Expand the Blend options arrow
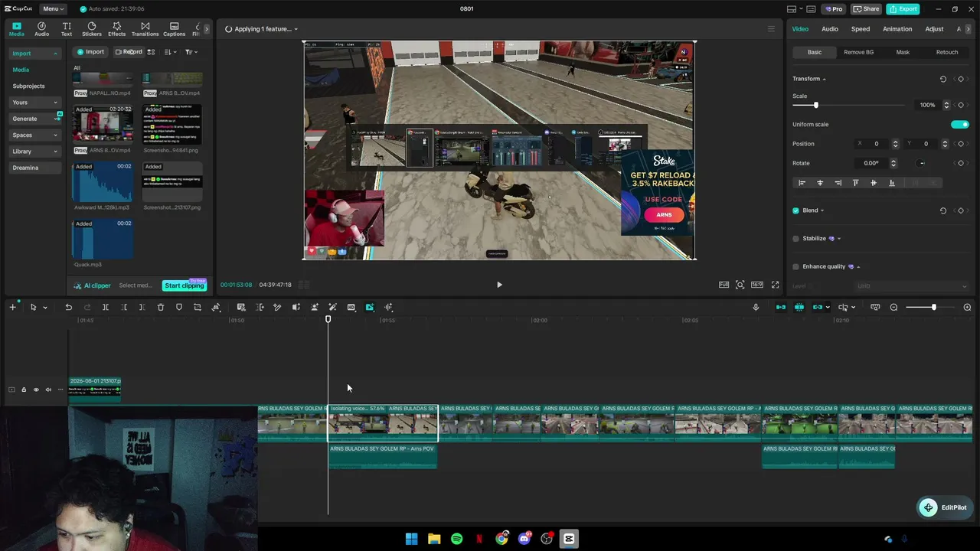Viewport: 980px width, 551px height. [822, 210]
